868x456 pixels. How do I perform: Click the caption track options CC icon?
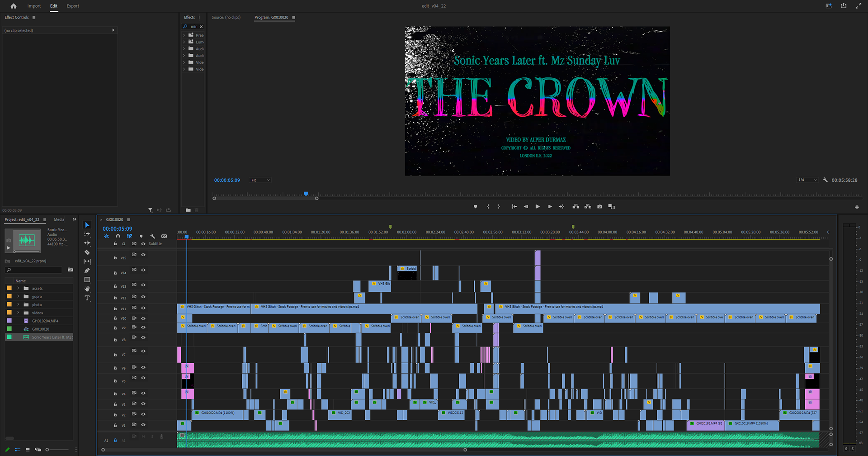pos(164,236)
